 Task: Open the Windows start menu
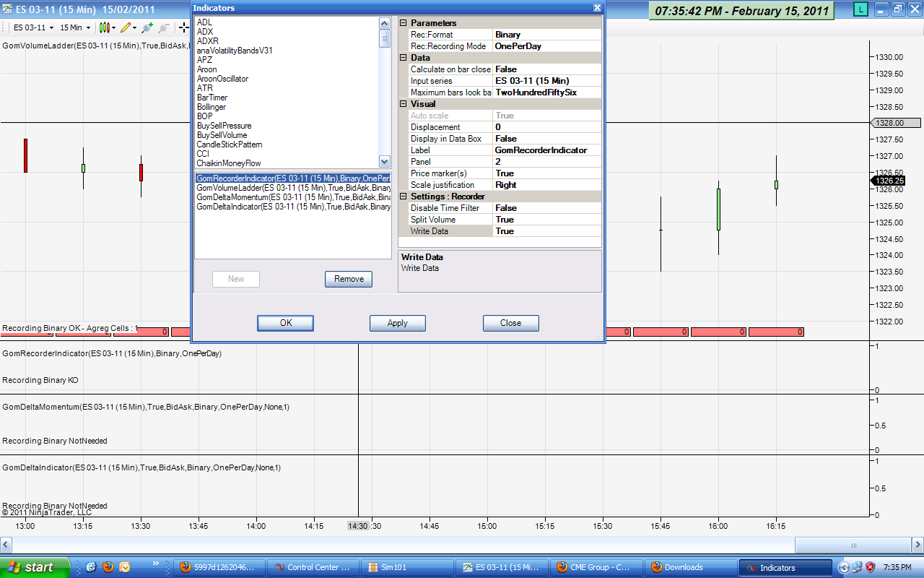[35, 567]
